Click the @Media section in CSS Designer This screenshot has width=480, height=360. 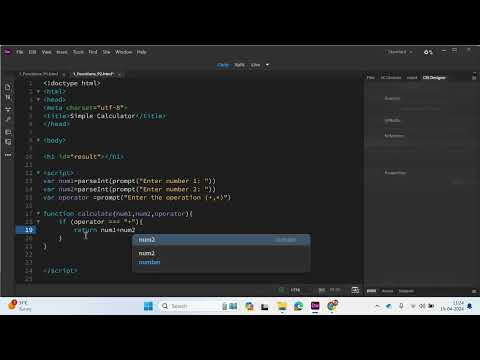pyautogui.click(x=392, y=120)
